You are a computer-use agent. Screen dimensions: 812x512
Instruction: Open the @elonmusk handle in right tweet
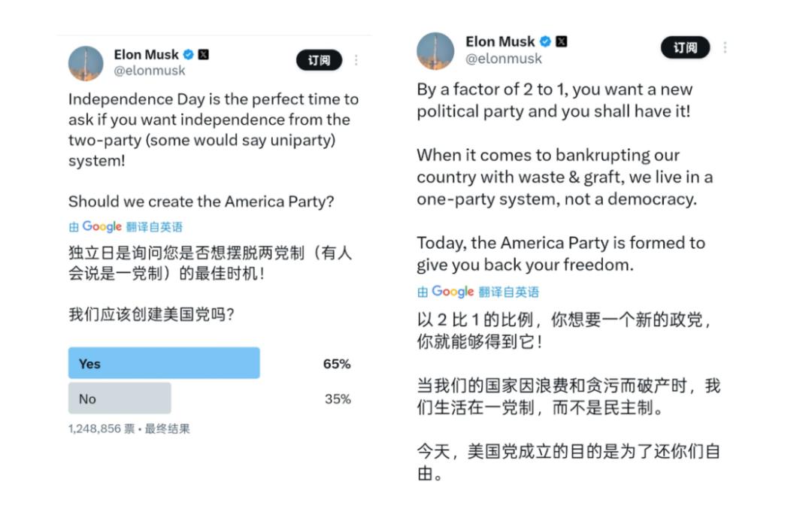[x=504, y=59]
